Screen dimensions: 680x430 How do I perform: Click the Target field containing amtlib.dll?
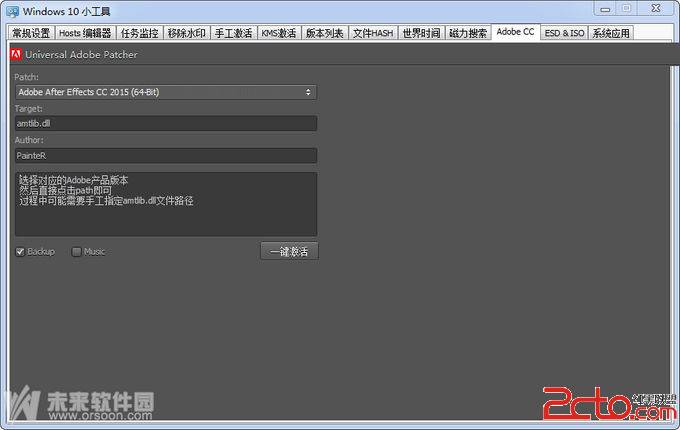tap(165, 123)
